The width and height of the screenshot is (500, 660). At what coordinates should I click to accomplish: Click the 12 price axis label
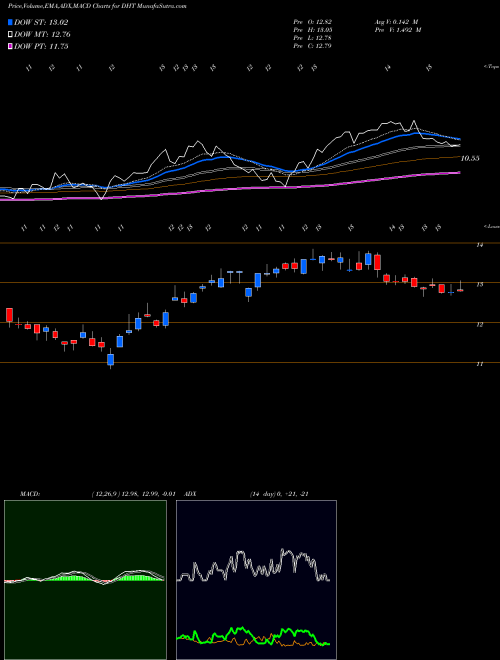pyautogui.click(x=479, y=325)
